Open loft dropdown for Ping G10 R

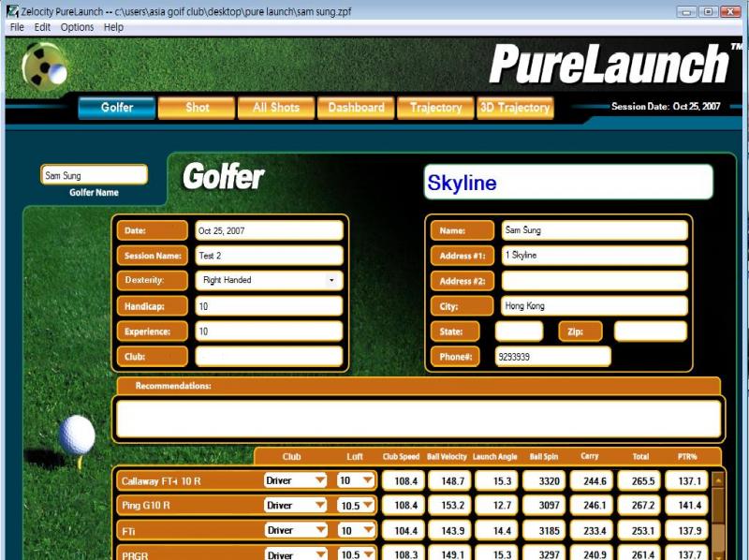pos(367,506)
